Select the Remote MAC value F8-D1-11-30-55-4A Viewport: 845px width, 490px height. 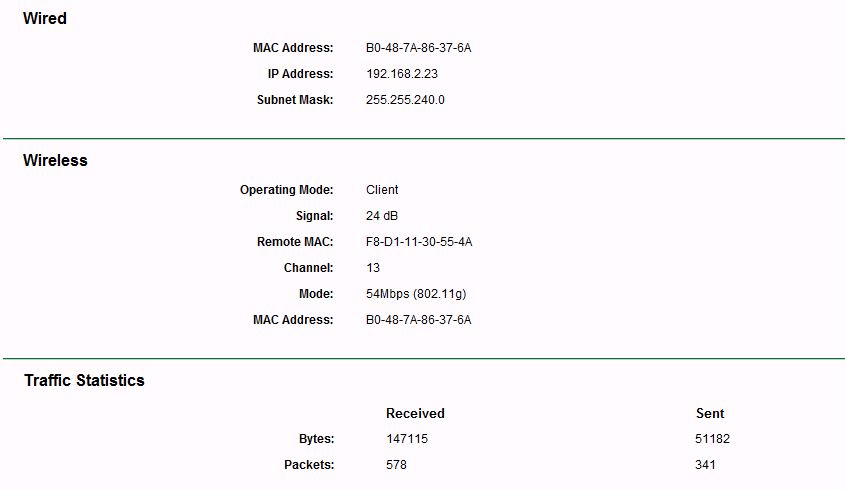pyautogui.click(x=419, y=242)
